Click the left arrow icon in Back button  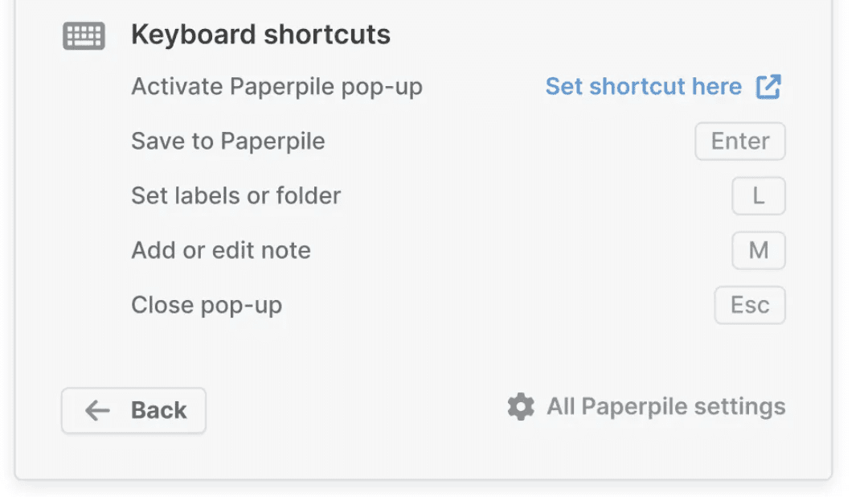[x=97, y=411]
